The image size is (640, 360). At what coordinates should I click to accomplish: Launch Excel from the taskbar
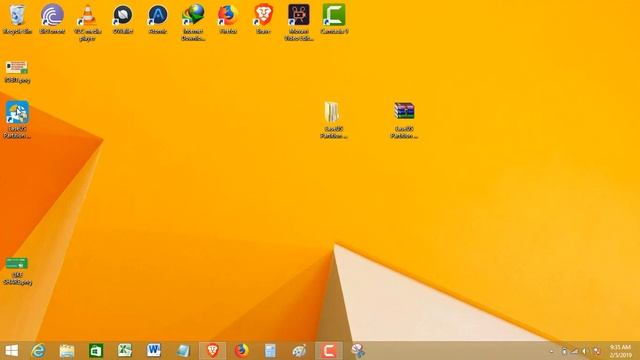(x=124, y=351)
